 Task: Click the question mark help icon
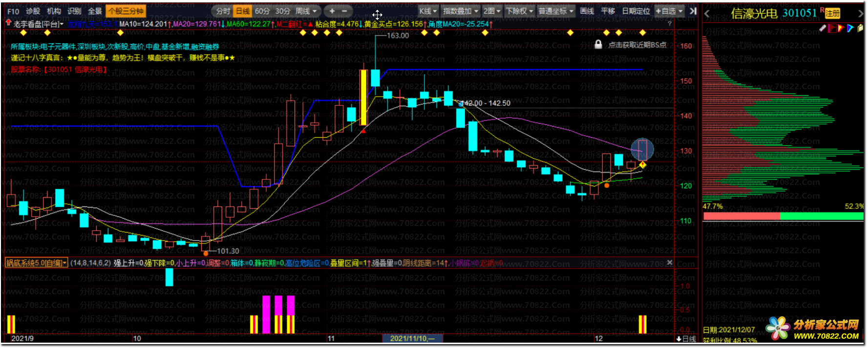pos(670,23)
